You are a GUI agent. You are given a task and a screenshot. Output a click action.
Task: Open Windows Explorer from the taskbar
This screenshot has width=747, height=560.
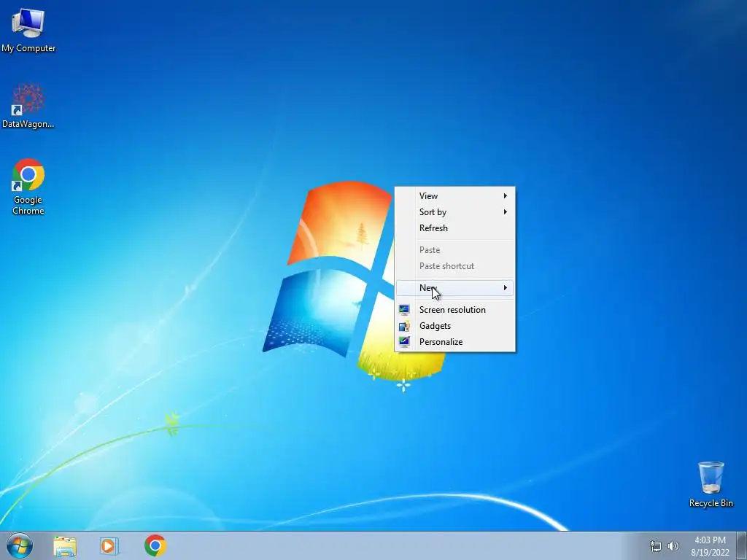(x=65, y=546)
